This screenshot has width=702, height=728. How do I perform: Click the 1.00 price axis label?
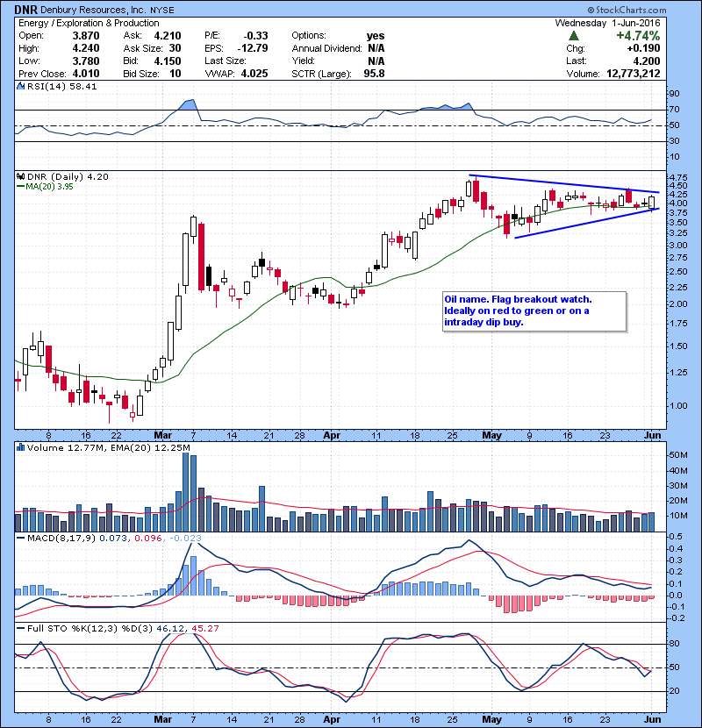[677, 406]
